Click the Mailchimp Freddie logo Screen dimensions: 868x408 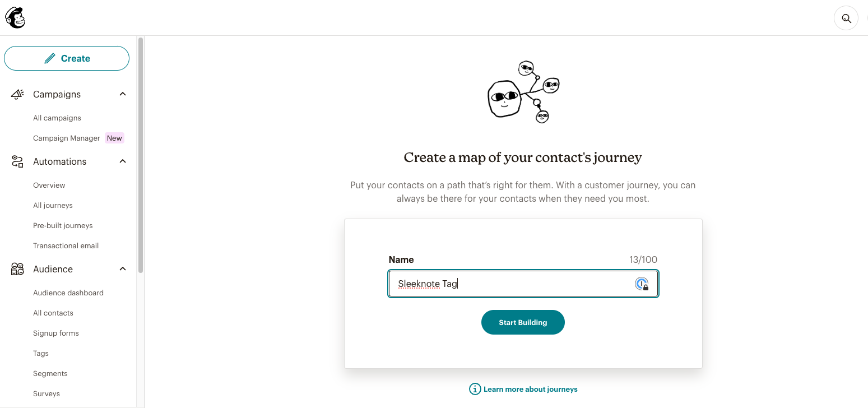click(x=15, y=18)
